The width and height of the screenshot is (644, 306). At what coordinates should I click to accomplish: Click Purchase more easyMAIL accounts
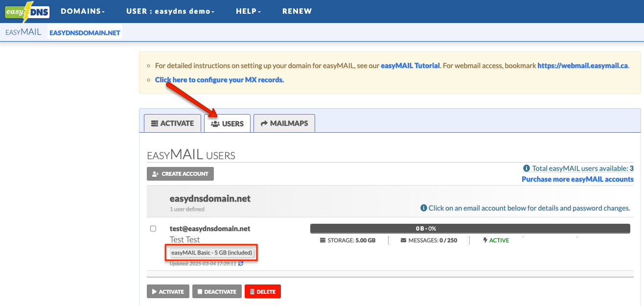coord(577,179)
